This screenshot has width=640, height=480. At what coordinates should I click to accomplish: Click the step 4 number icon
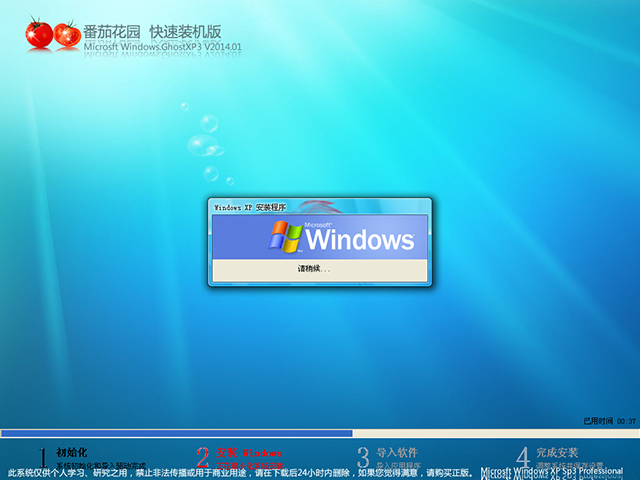522,457
